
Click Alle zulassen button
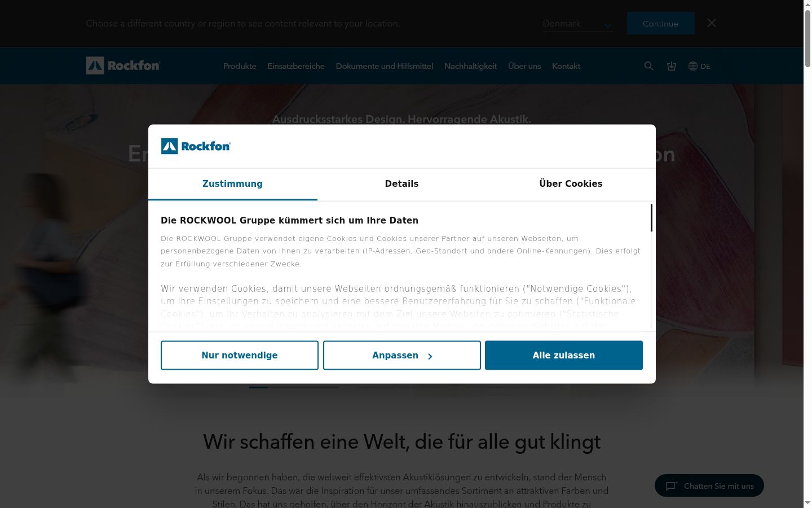[564, 355]
